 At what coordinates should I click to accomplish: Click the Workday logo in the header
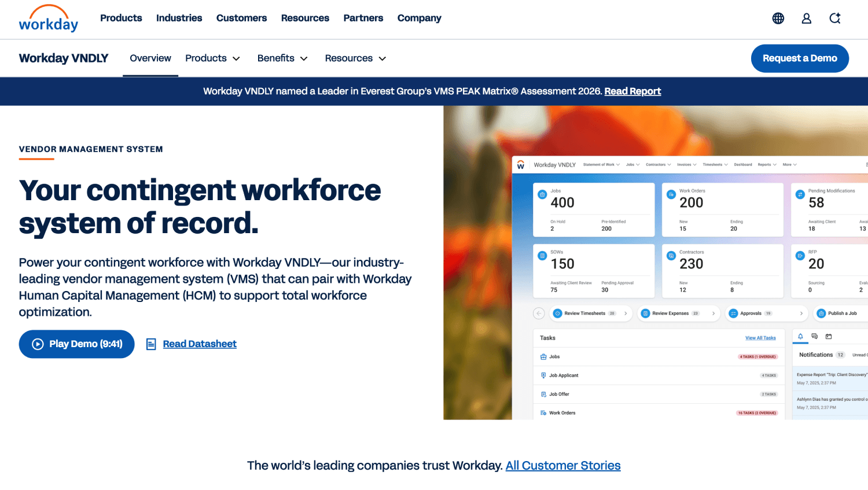point(49,19)
